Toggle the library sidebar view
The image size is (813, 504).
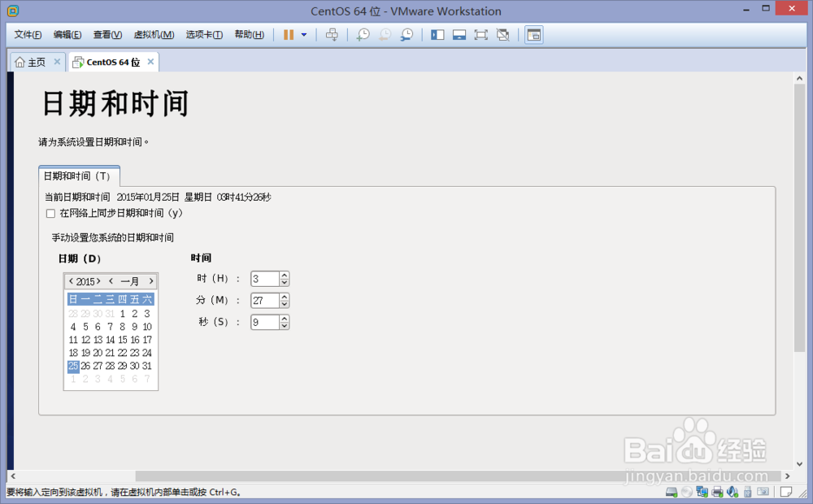click(x=437, y=35)
